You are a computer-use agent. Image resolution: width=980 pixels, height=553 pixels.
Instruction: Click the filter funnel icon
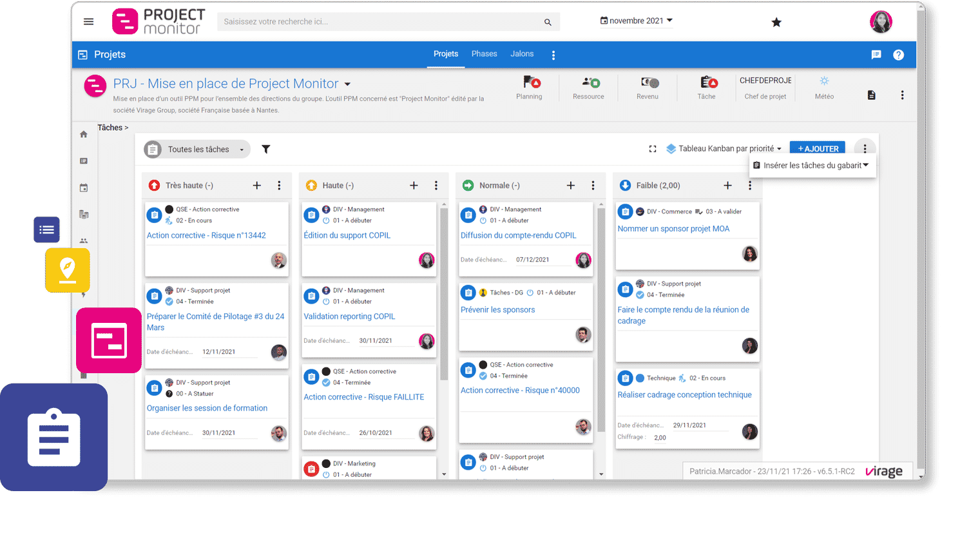click(x=266, y=150)
